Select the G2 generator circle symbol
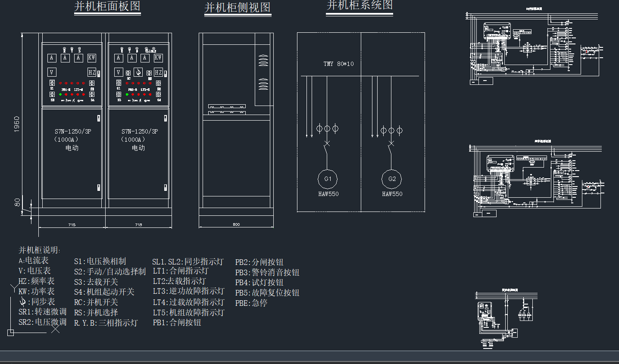 coord(391,179)
